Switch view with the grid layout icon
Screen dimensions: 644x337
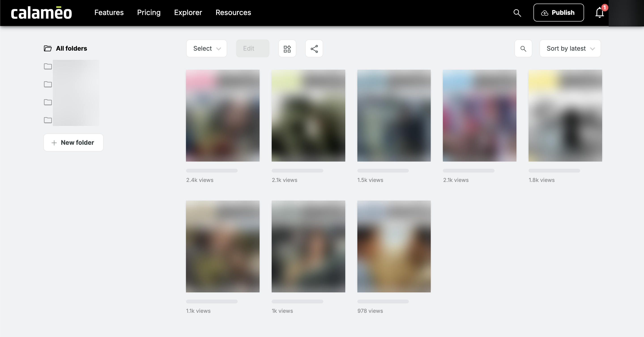pyautogui.click(x=287, y=49)
